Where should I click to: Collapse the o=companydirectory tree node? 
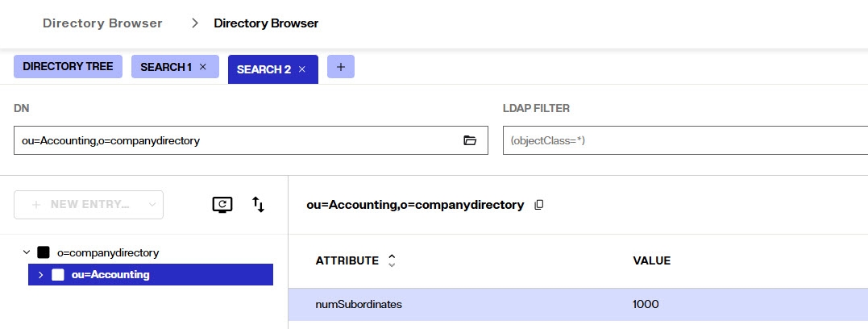26,252
